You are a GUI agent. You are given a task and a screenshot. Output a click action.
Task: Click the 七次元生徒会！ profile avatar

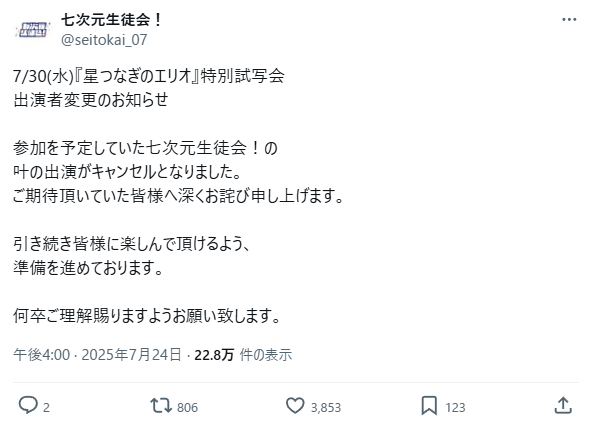tap(32, 30)
